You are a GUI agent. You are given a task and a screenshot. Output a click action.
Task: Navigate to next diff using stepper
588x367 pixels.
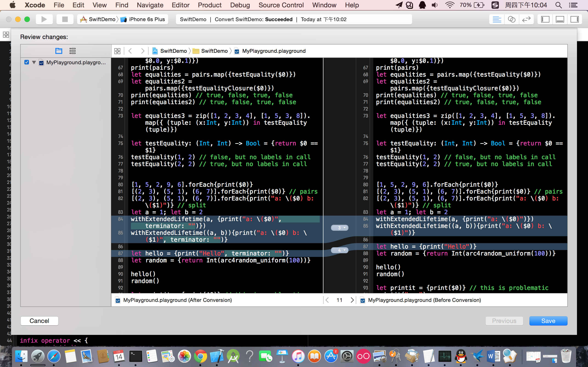tap(352, 300)
